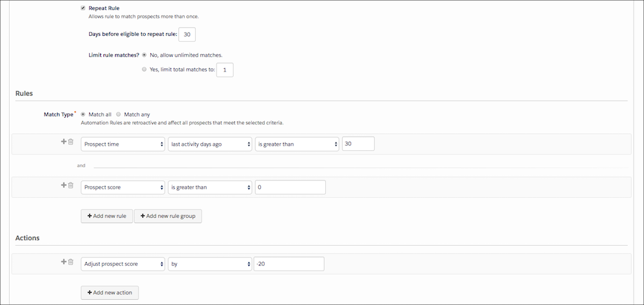Select No, allow unlimited matches

[144, 55]
